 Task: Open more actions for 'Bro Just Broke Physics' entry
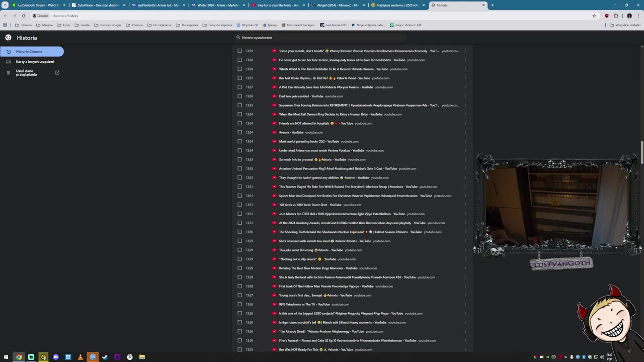(x=465, y=78)
